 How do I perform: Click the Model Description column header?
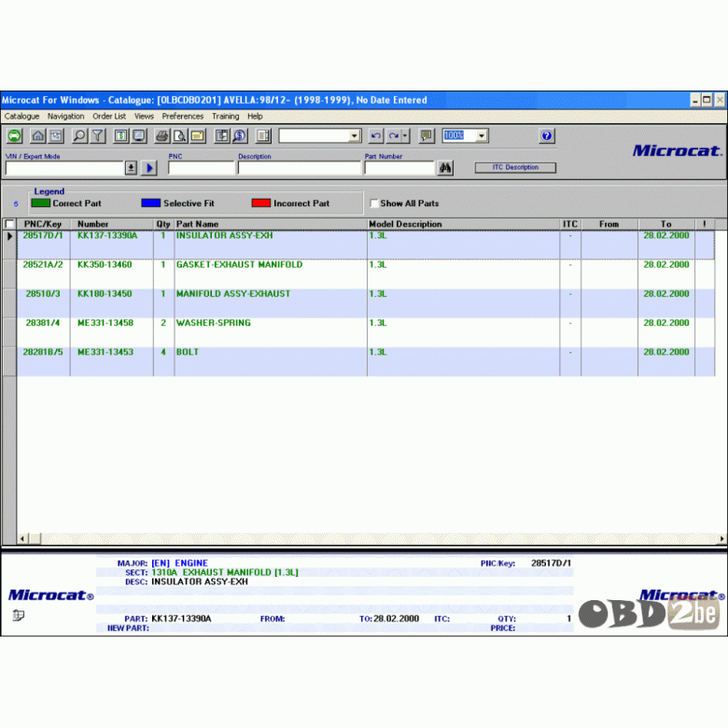pos(463,224)
